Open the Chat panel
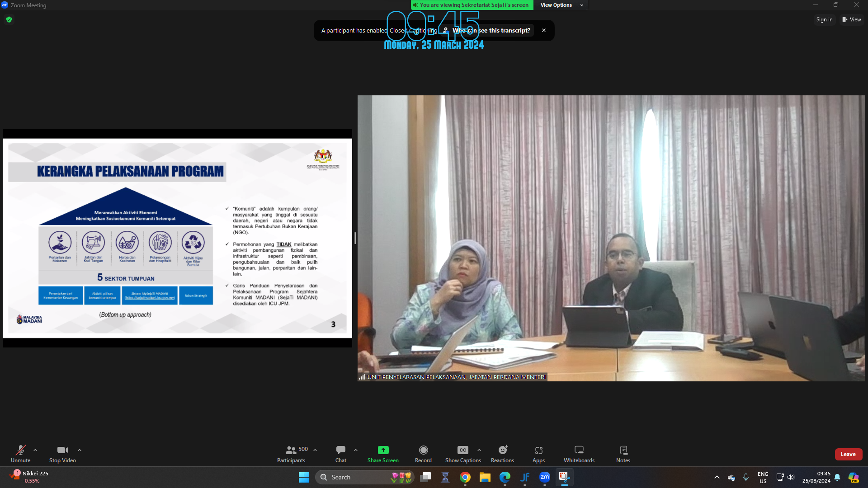This screenshot has height=488, width=868. pyautogui.click(x=341, y=454)
